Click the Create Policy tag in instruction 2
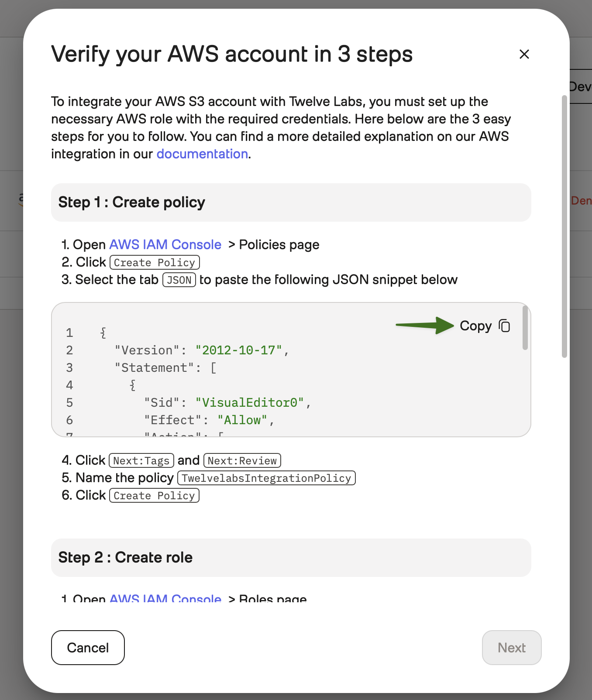The height and width of the screenshot is (700, 592). tap(155, 263)
